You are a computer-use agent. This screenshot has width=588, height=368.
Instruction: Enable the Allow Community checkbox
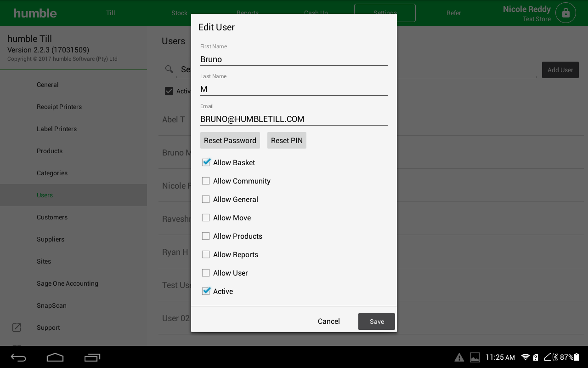coord(206,181)
